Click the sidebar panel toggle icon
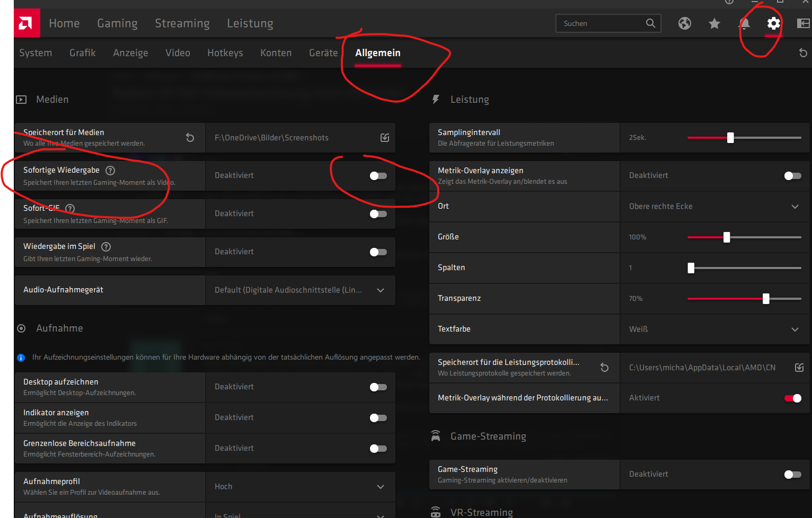The height and width of the screenshot is (518, 812). point(804,23)
